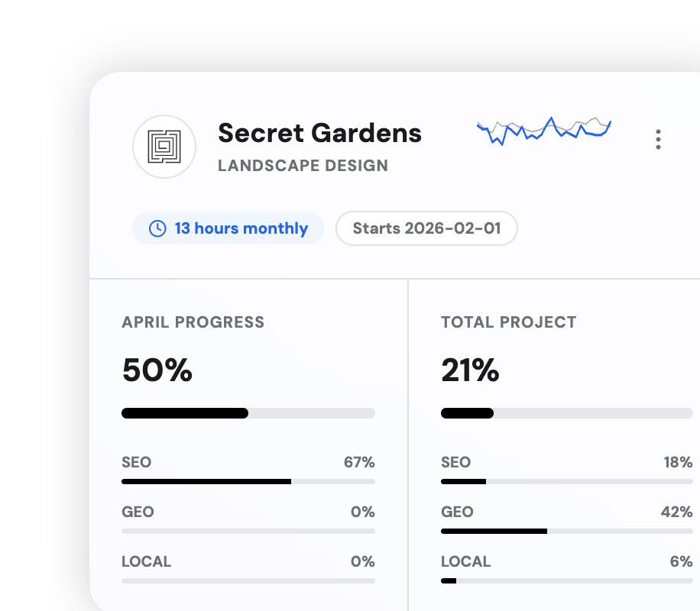Image resolution: width=700 pixels, height=611 pixels.
Task: Click the Starts 2026-02-01 pill
Action: (426, 228)
